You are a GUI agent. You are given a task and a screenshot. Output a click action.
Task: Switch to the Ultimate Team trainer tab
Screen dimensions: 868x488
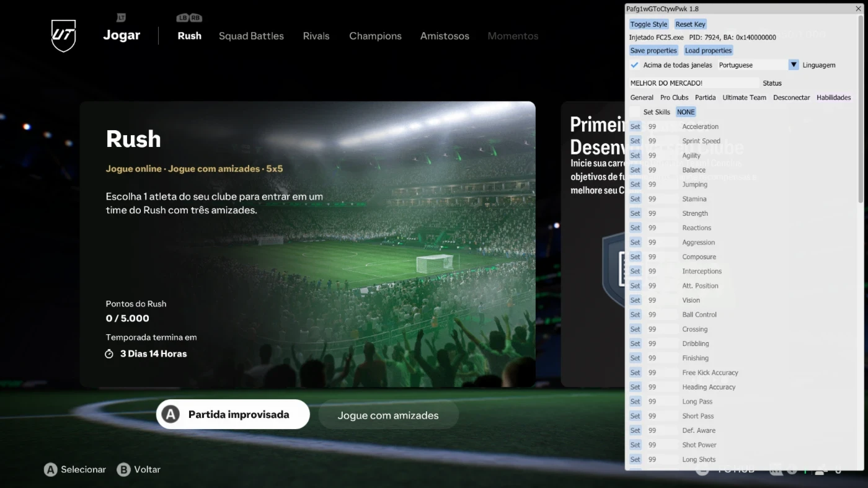(744, 97)
